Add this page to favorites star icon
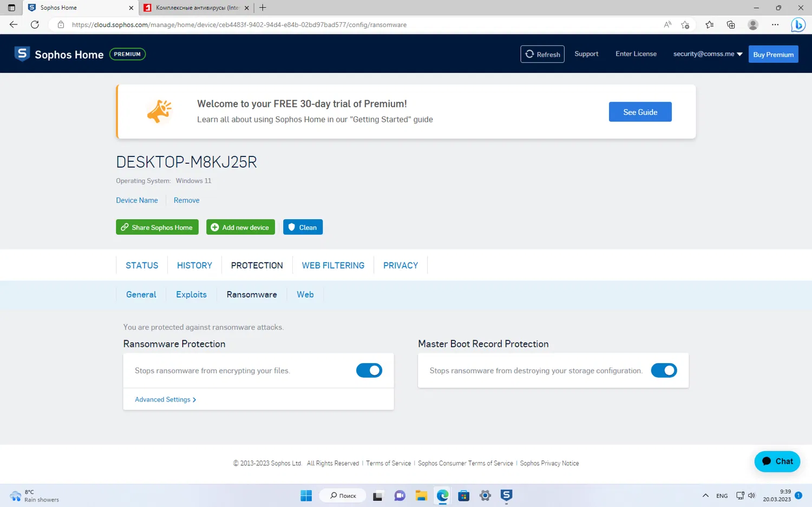This screenshot has width=812, height=507. click(685, 24)
